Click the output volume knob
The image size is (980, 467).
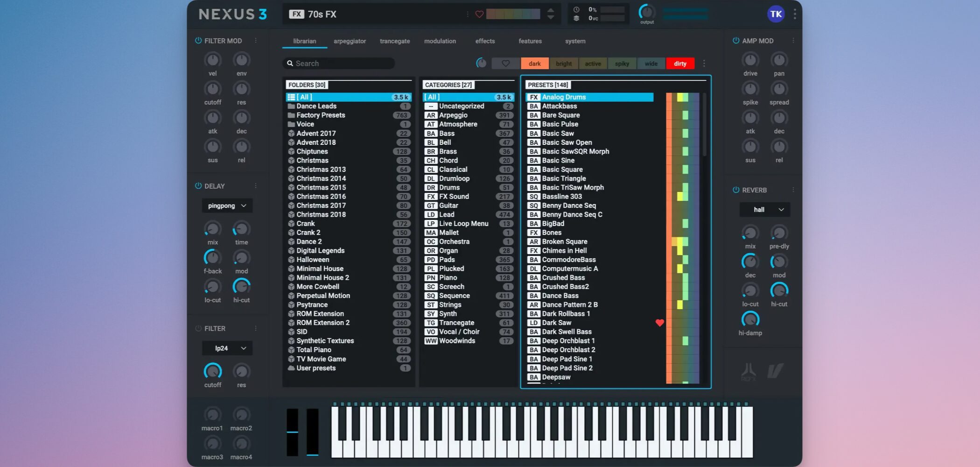pos(647,12)
